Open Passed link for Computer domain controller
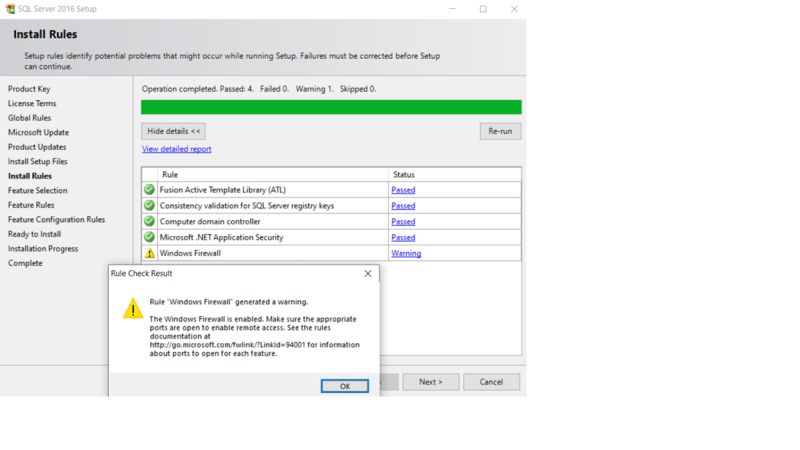Screen dimensions: 800x450 click(403, 221)
